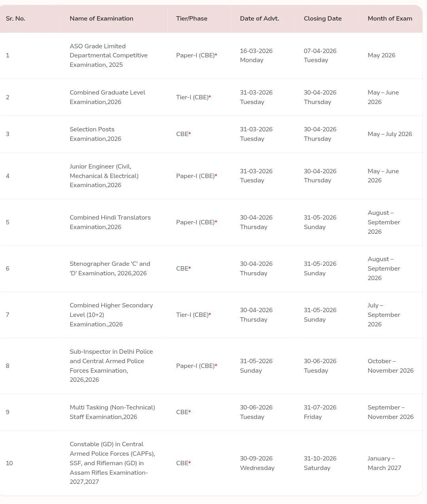Open Combined Graduate Level Examination, 2026 entry
Viewport: 427px width, 504px height.
click(108, 97)
